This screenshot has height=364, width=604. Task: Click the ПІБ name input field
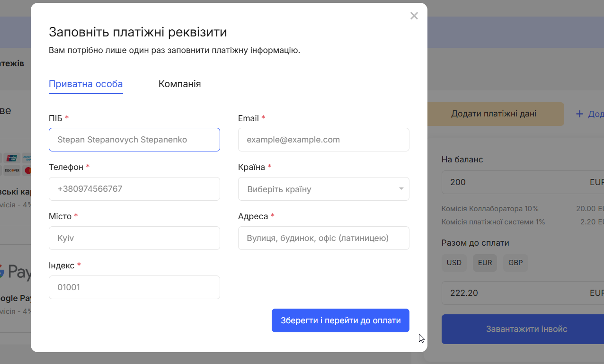(134, 140)
